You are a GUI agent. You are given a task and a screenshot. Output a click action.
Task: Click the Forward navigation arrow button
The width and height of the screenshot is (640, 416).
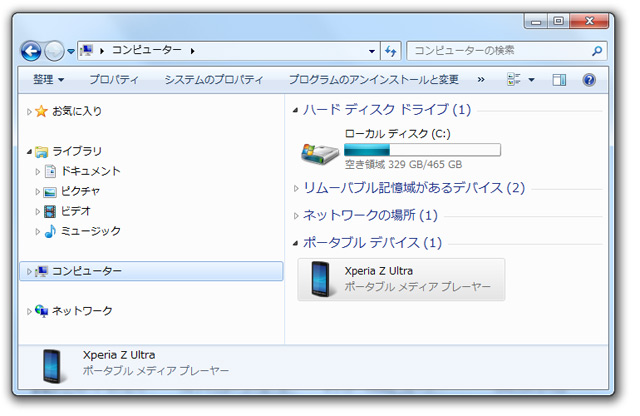(x=54, y=50)
